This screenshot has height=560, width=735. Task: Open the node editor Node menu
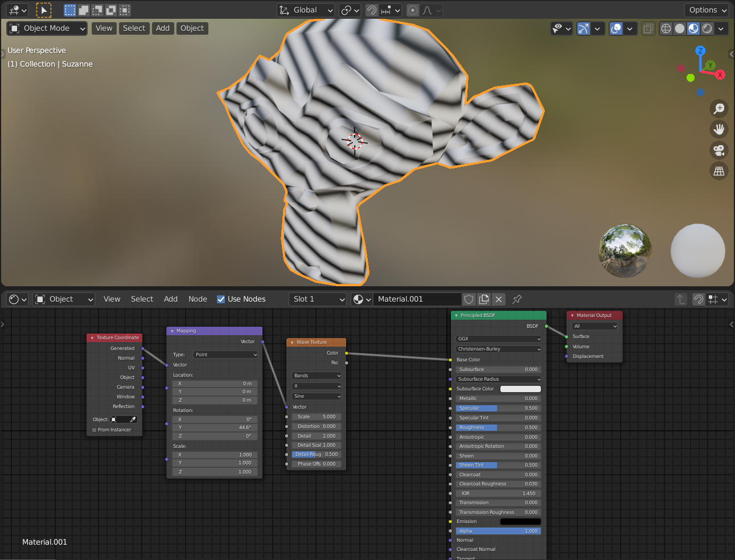tap(198, 299)
